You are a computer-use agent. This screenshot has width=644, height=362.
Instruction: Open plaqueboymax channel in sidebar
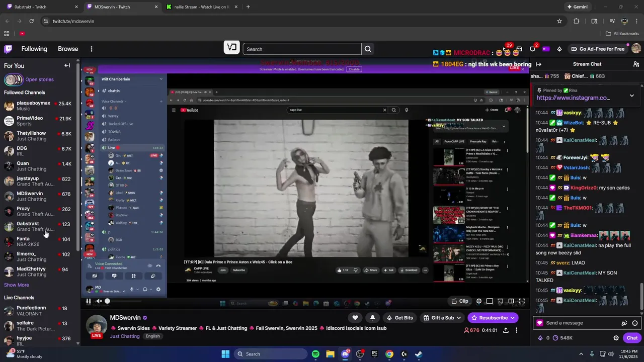coord(38,106)
